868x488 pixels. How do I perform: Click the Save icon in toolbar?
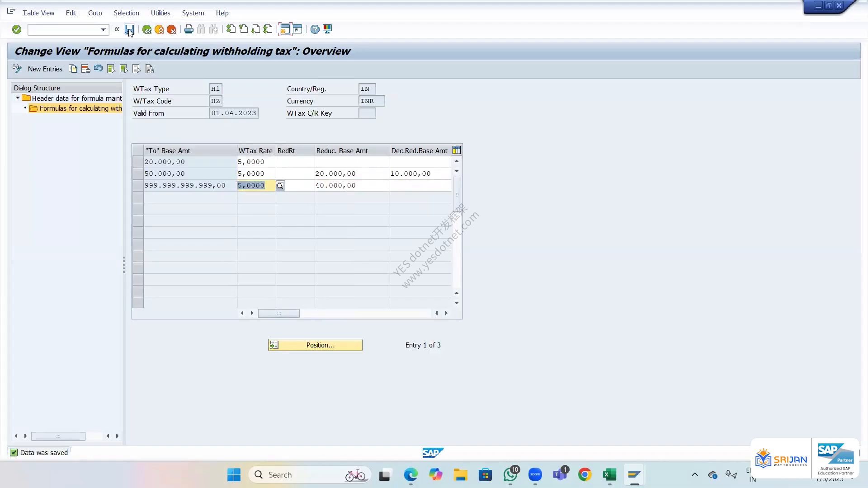129,29
